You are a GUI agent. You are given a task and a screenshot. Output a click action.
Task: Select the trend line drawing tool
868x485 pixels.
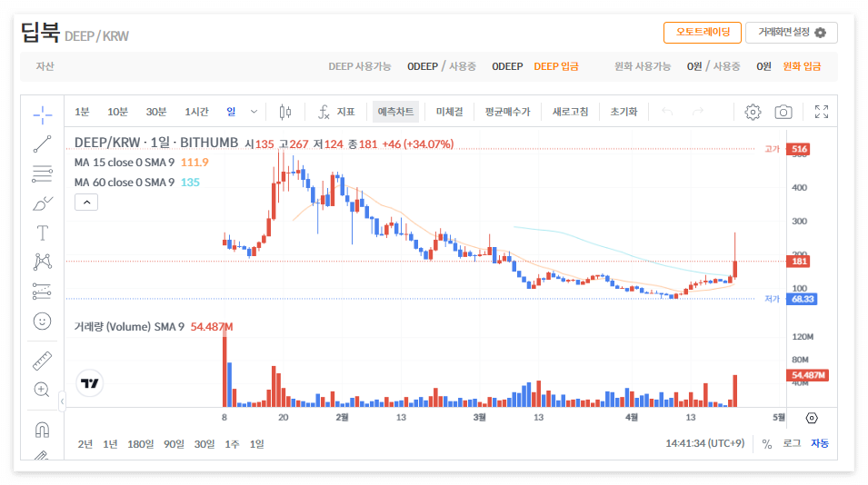coord(42,144)
